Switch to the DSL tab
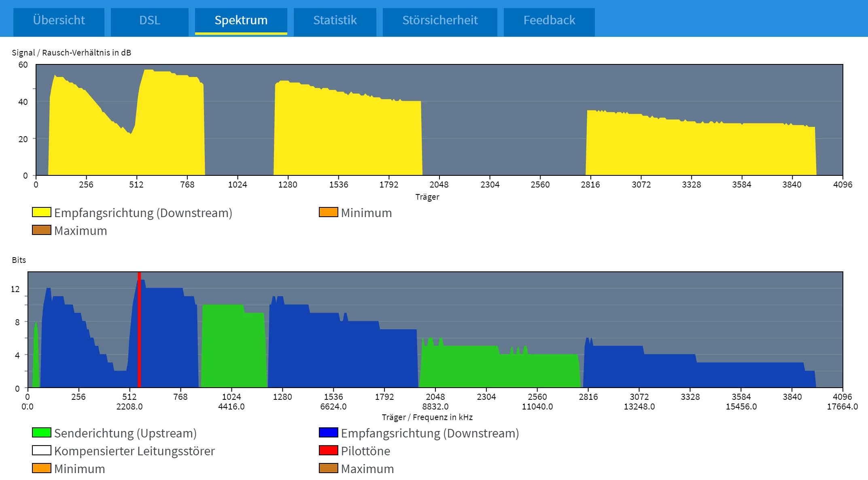The image size is (868, 480). coord(149,20)
